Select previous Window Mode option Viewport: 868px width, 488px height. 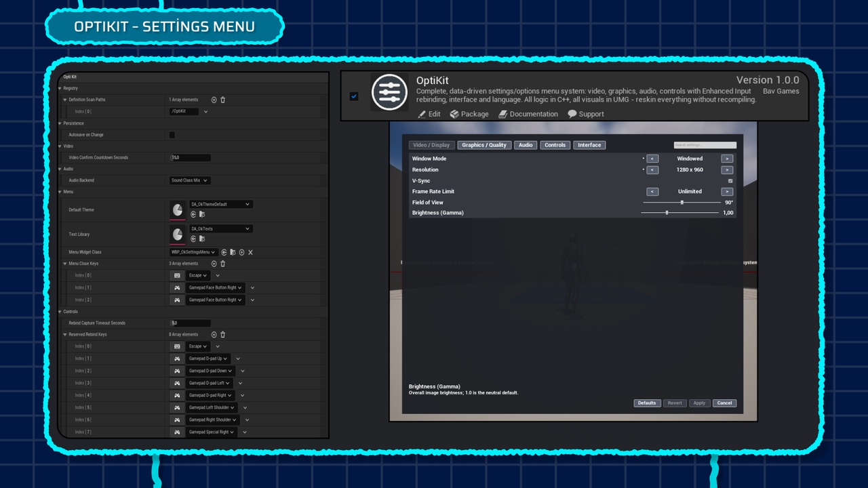pos(652,159)
